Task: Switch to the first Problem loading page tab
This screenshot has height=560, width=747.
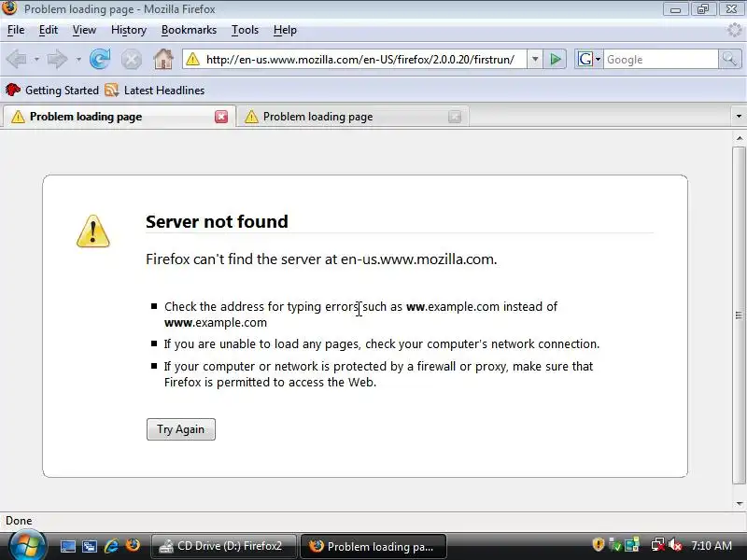Action: 119,117
